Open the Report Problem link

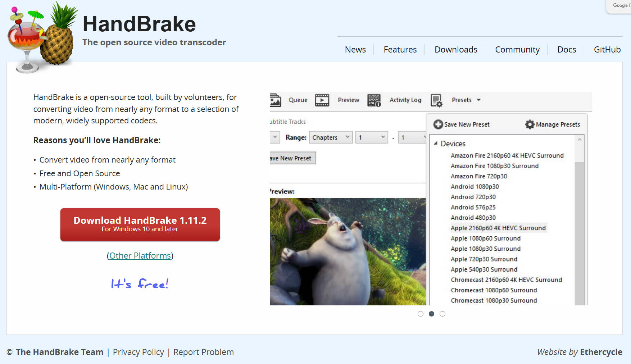click(204, 352)
